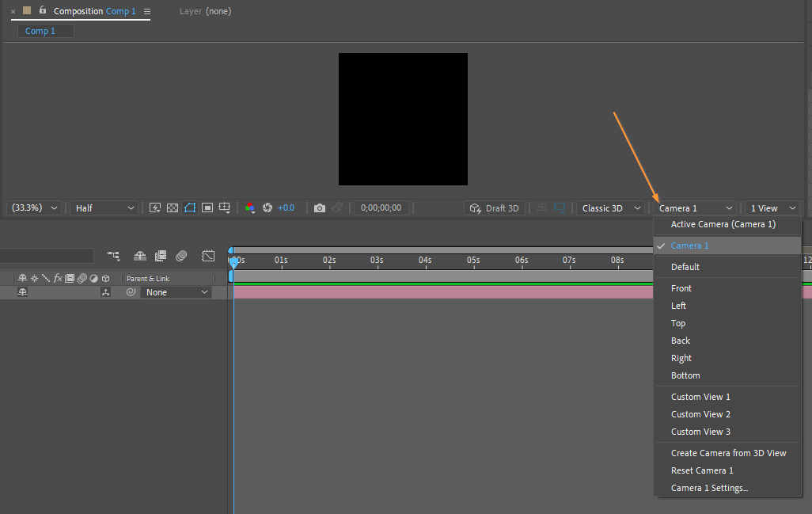The width and height of the screenshot is (812, 514).
Task: Adjust the +0.0 exposure value
Action: [286, 208]
